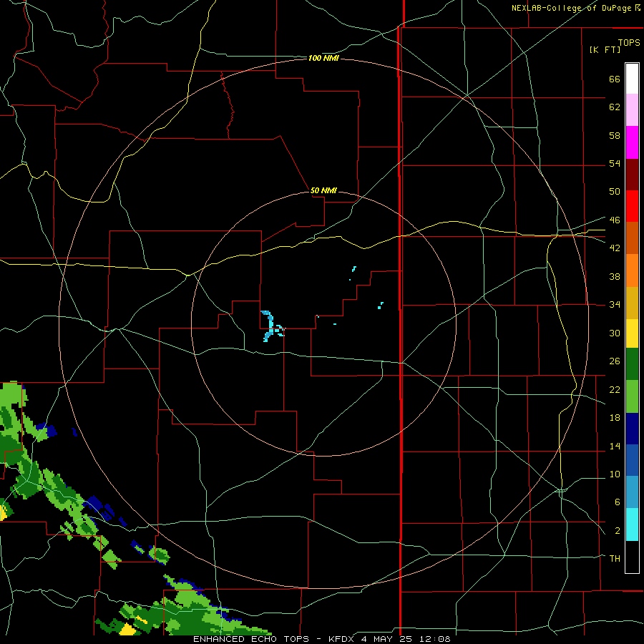Select the dark red legend swatch
644x644 pixels.
click(x=632, y=175)
